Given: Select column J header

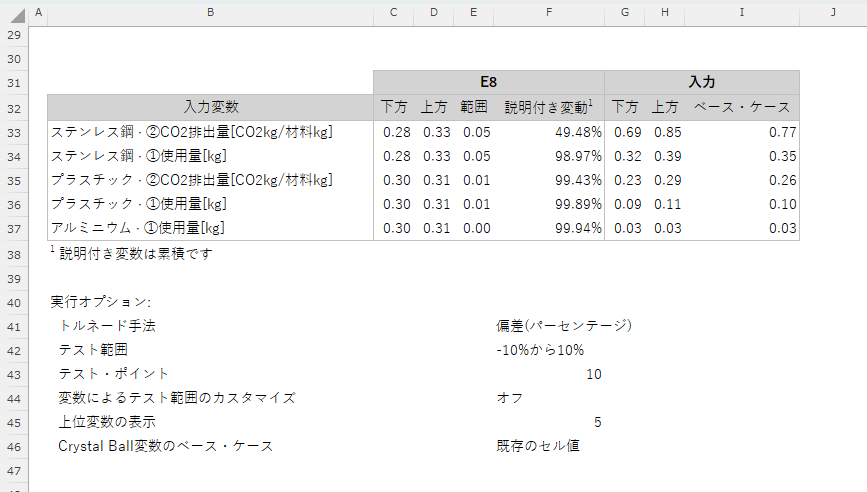Looking at the screenshot, I should [832, 12].
